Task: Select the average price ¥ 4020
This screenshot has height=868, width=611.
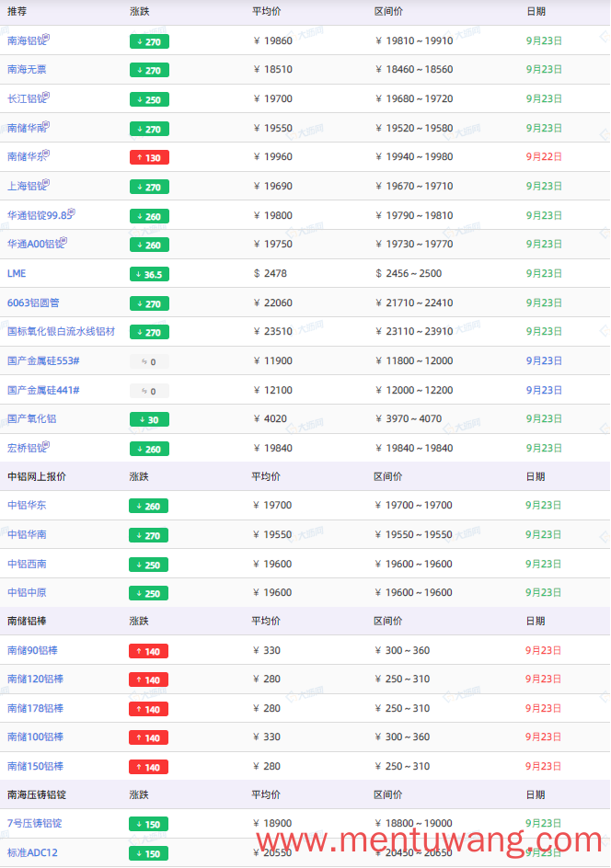Action: click(x=270, y=419)
